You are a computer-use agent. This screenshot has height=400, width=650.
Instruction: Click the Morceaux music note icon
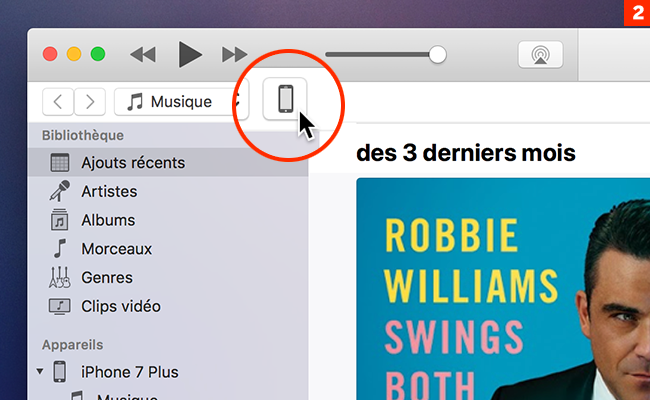pyautogui.click(x=60, y=248)
